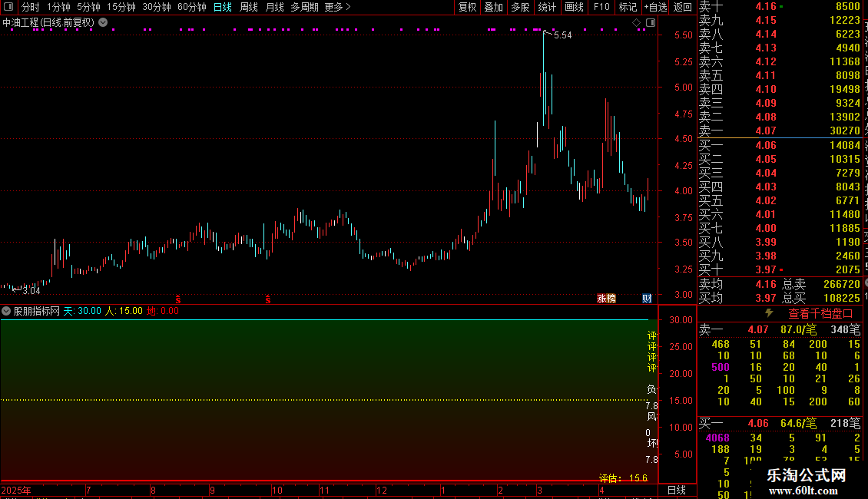
Task: Switch to 周线 weekly chart
Action: click(x=249, y=7)
